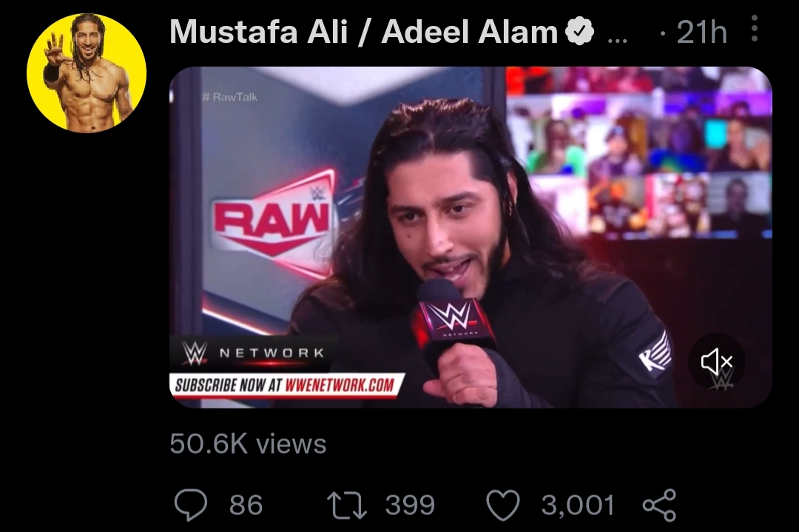Screen dimensions: 799x532
Task: Unmute the video with speaker icon
Action: click(717, 361)
